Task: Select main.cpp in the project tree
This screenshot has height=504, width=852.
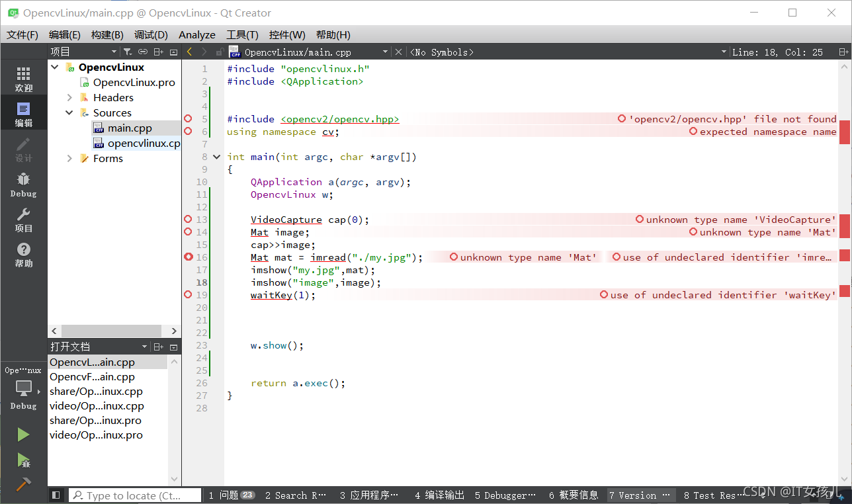Action: click(x=130, y=128)
